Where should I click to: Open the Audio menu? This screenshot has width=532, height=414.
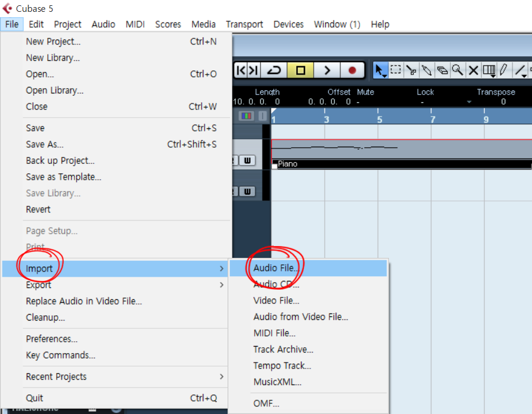pyautogui.click(x=103, y=24)
